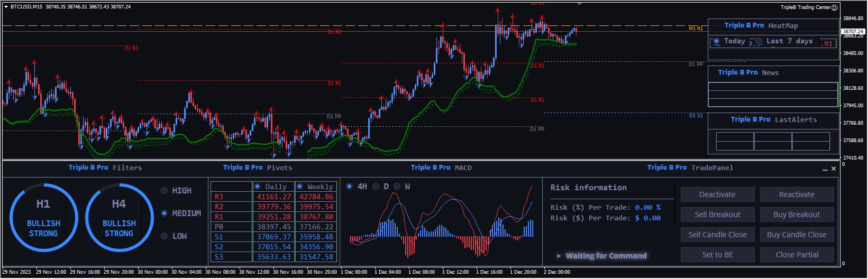The height and width of the screenshot is (279, 868).
Task: Click the Daily S3 value 35633.63
Action: point(273,257)
